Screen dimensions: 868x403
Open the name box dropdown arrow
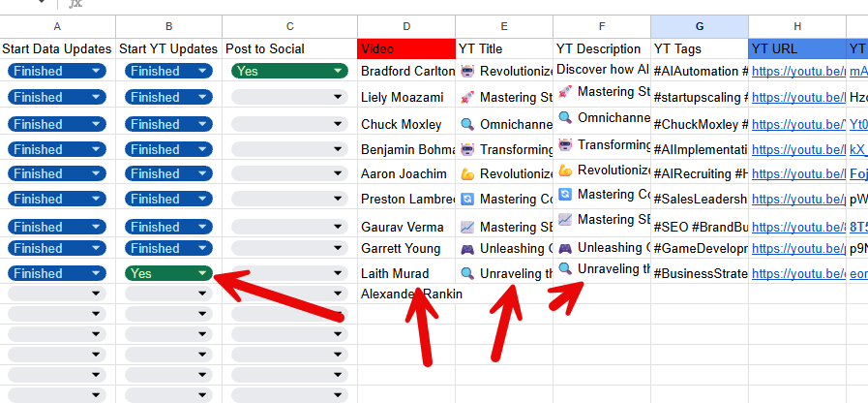tap(42, 3)
